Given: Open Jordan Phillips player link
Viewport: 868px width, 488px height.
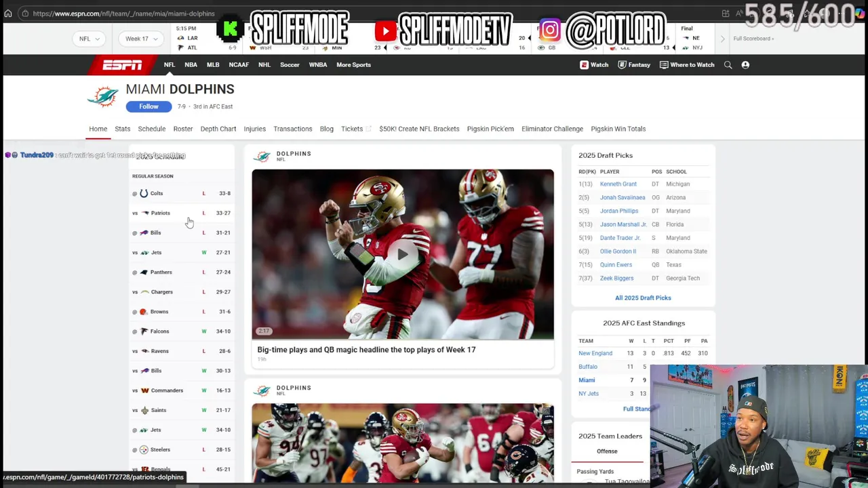Looking at the screenshot, I should click(x=619, y=211).
